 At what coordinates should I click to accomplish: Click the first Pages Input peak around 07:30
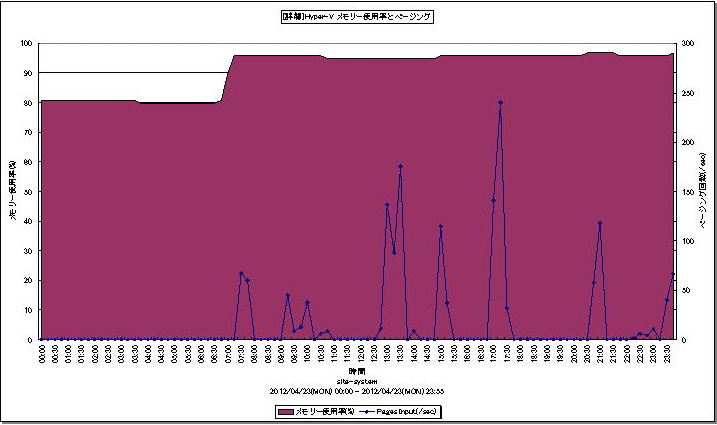pos(241,273)
